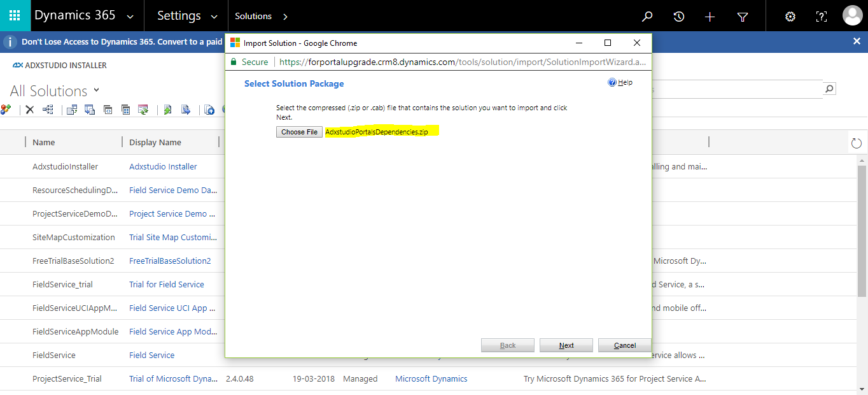This screenshot has height=395, width=868.
Task: Open the Help link in import dialog
Action: [x=620, y=83]
